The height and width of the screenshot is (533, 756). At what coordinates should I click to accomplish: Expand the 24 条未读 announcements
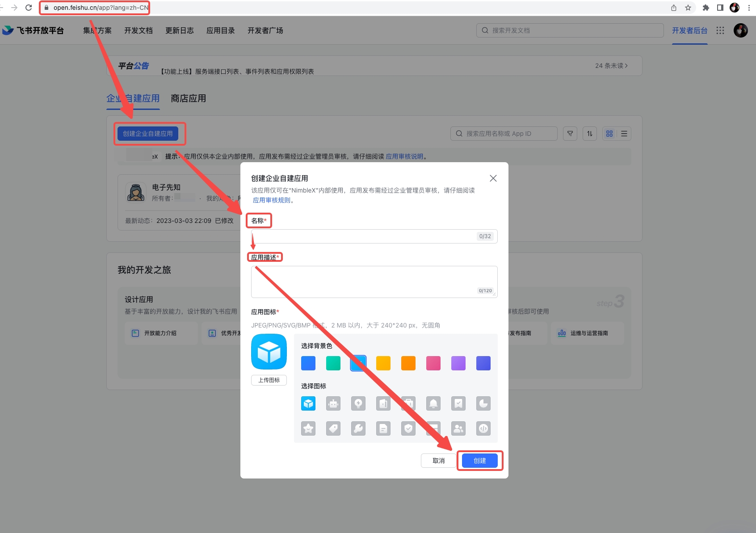[x=611, y=66]
